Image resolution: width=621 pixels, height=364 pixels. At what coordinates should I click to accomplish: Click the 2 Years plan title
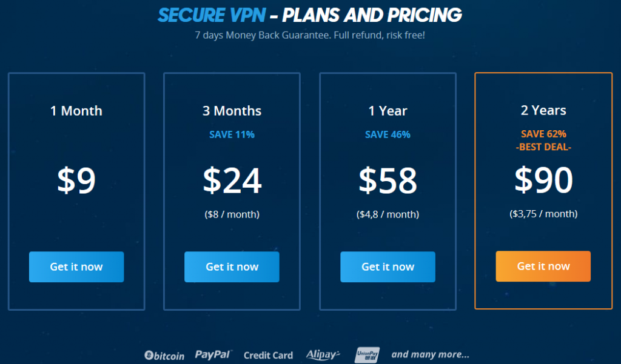[543, 110]
